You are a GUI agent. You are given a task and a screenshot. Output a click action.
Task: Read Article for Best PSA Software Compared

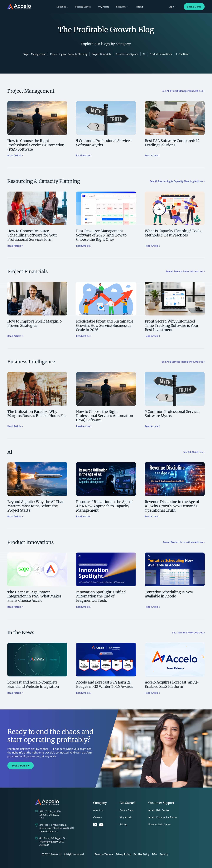point(152,156)
